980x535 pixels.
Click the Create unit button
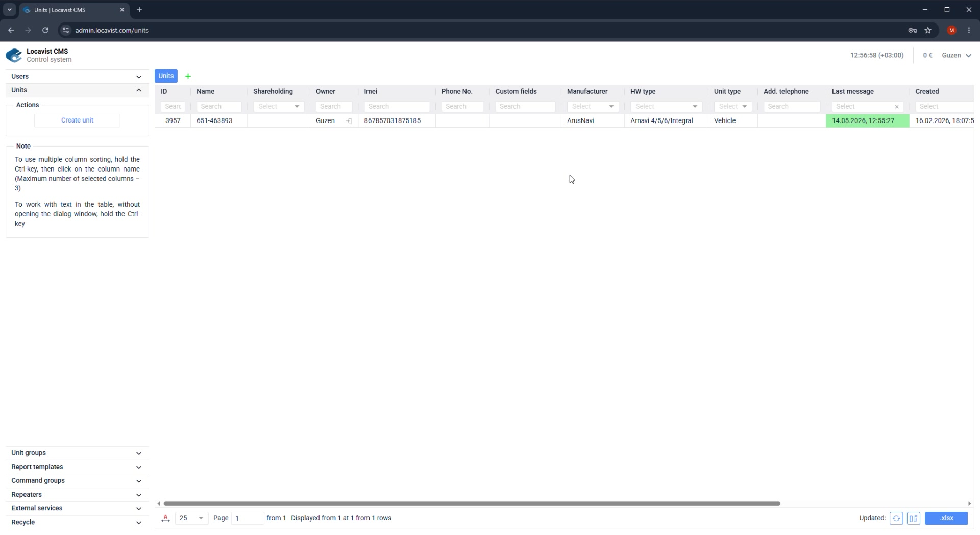click(x=77, y=120)
